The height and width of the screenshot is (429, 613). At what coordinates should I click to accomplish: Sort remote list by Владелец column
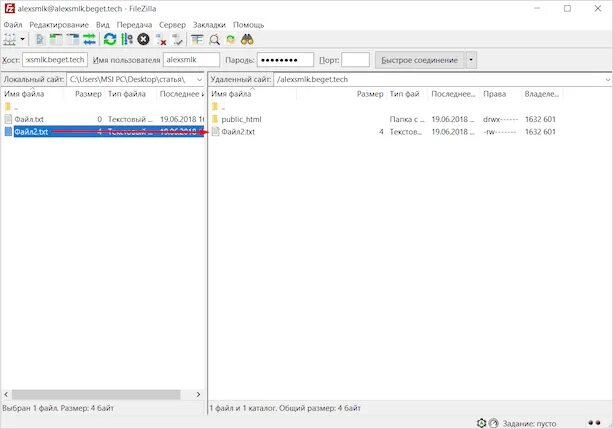[x=541, y=94]
